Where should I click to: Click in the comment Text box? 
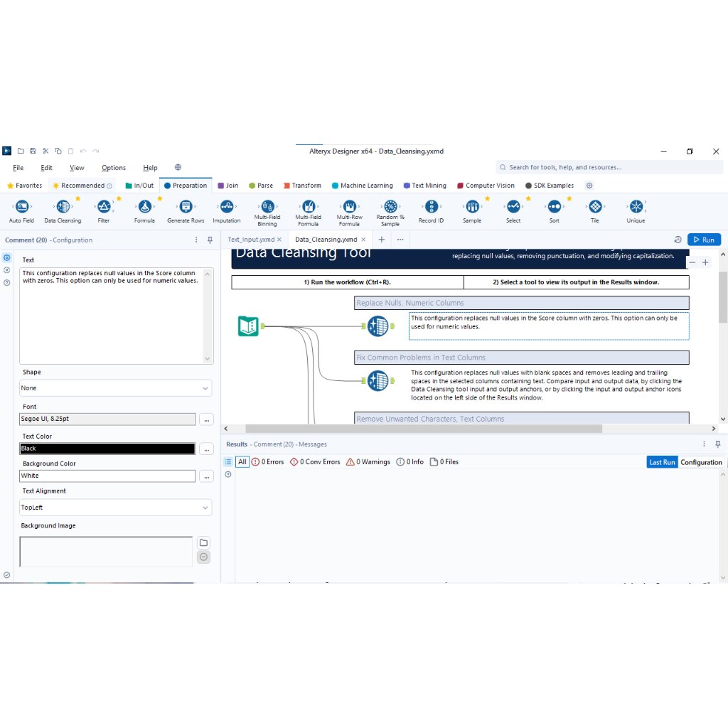click(x=112, y=316)
